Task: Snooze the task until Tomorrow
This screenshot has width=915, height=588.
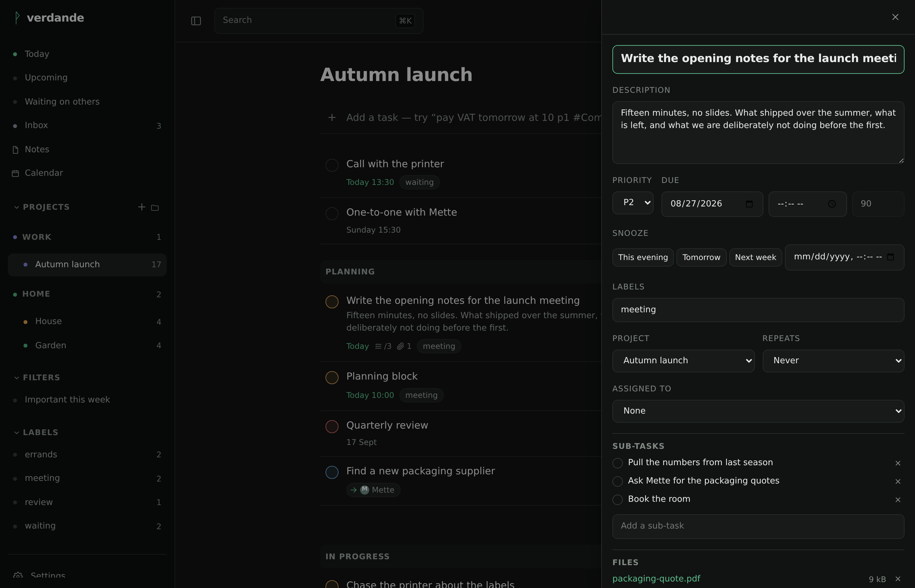Action: pos(701,257)
